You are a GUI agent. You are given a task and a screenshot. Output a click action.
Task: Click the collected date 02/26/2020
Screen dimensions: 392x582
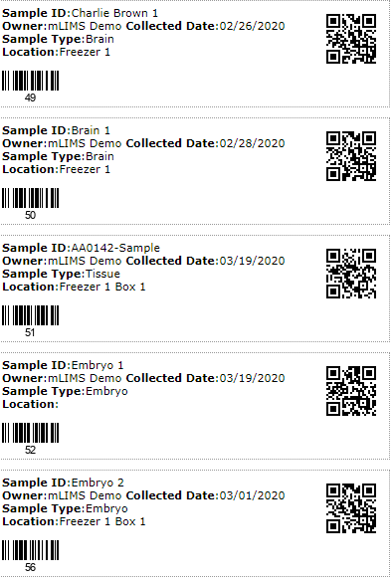click(x=252, y=26)
